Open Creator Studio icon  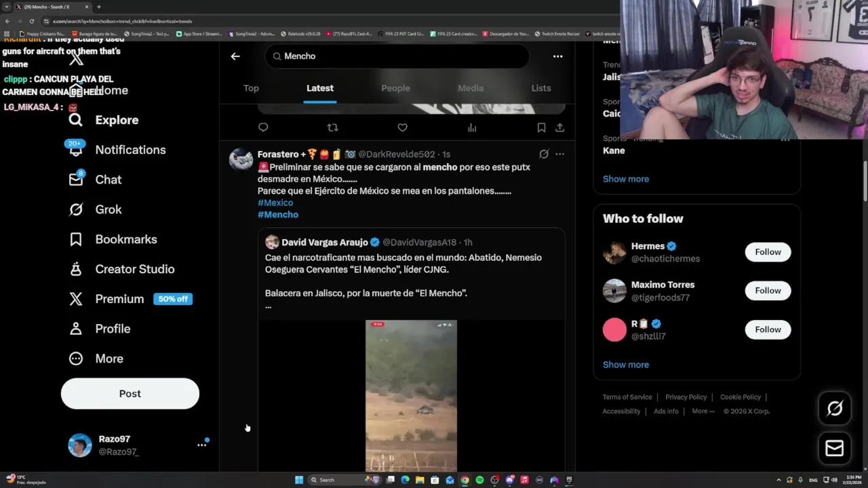[x=76, y=269]
